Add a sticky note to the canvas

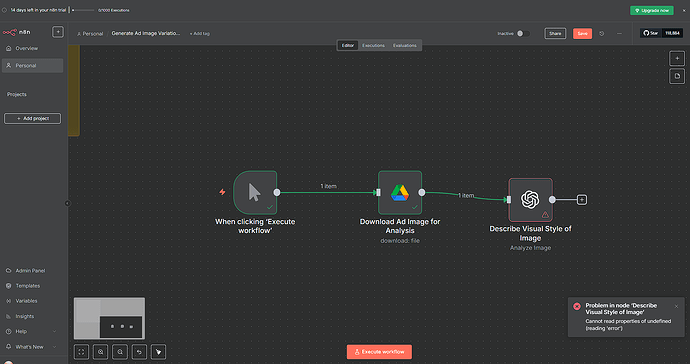[x=677, y=76]
